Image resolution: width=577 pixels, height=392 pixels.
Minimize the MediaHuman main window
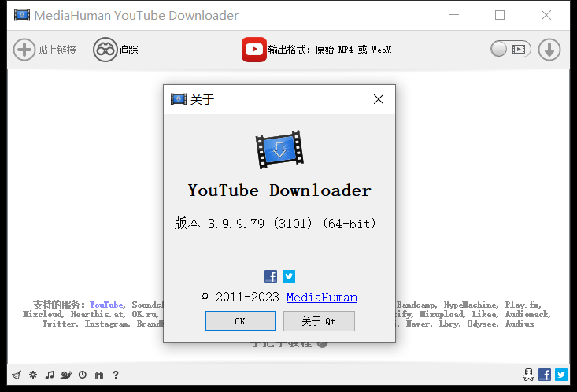454,15
